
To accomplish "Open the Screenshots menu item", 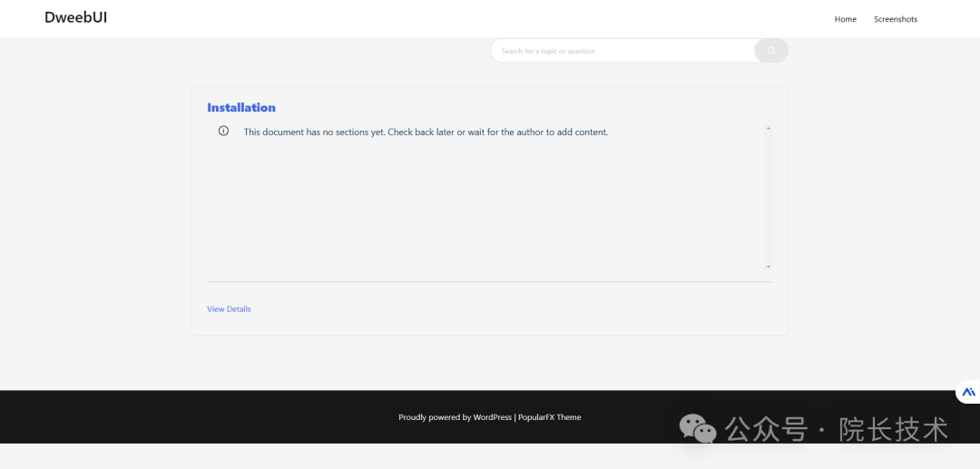I will click(895, 19).
